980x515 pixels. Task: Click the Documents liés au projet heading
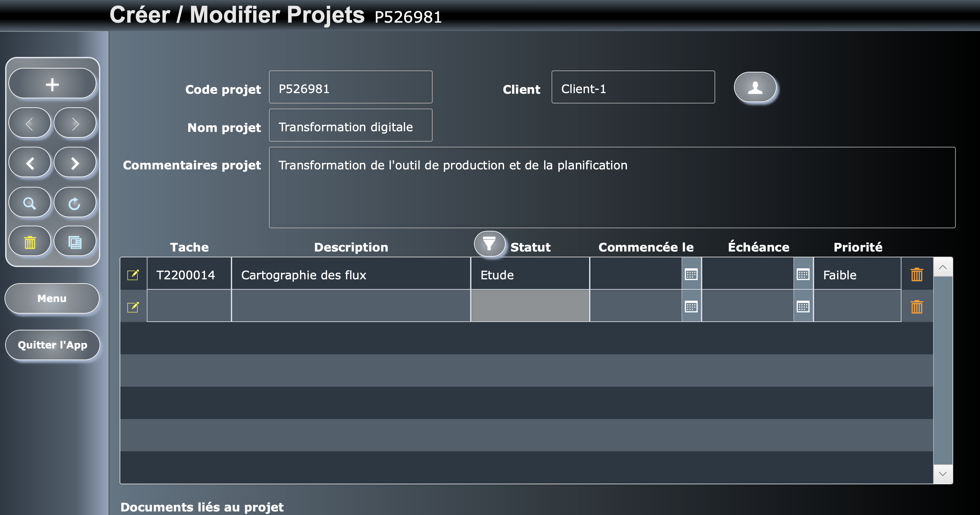click(202, 507)
